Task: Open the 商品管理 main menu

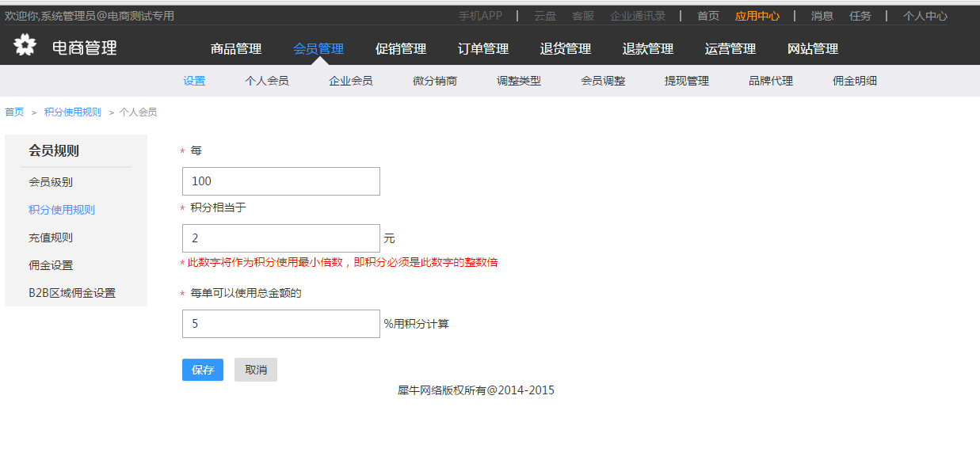Action: point(236,49)
